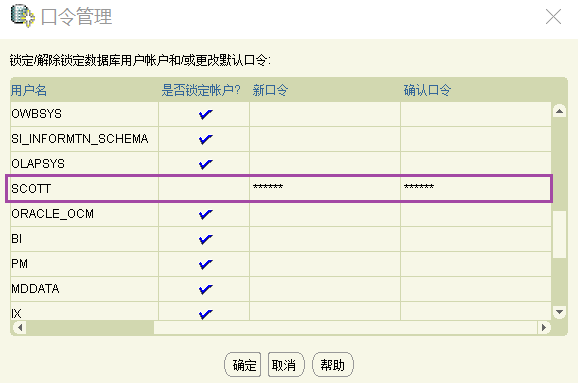Uncheck lock account for ORACLE_OCM
The height and width of the screenshot is (383, 578).
[x=205, y=214]
